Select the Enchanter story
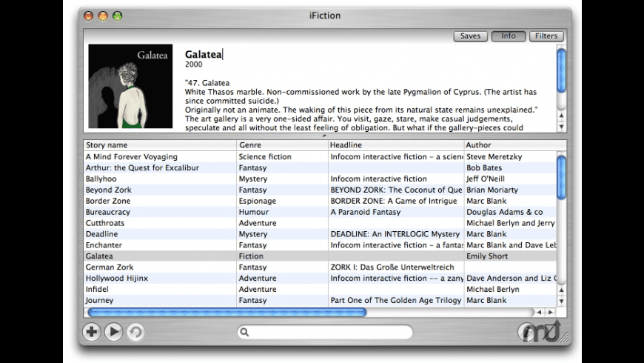 pos(321,245)
